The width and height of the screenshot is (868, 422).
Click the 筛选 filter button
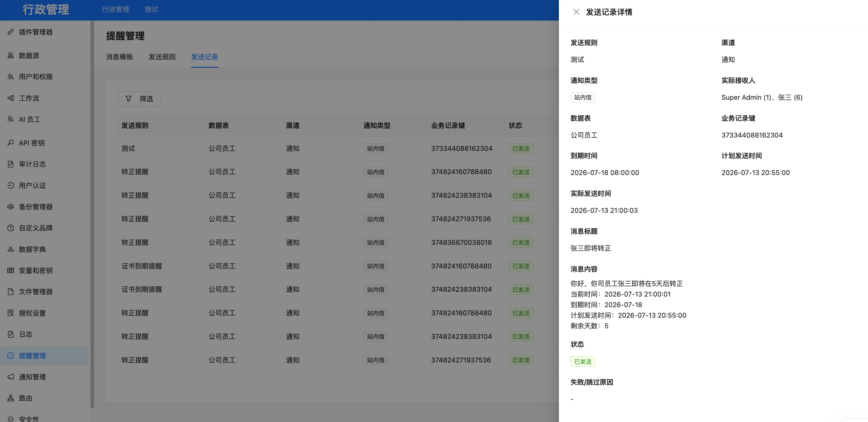[x=139, y=99]
